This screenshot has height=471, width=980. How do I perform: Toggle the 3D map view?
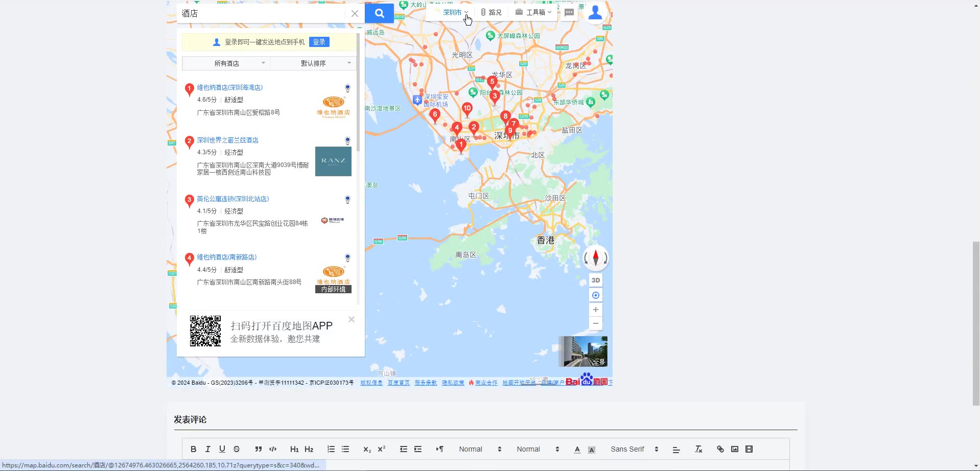coord(596,280)
